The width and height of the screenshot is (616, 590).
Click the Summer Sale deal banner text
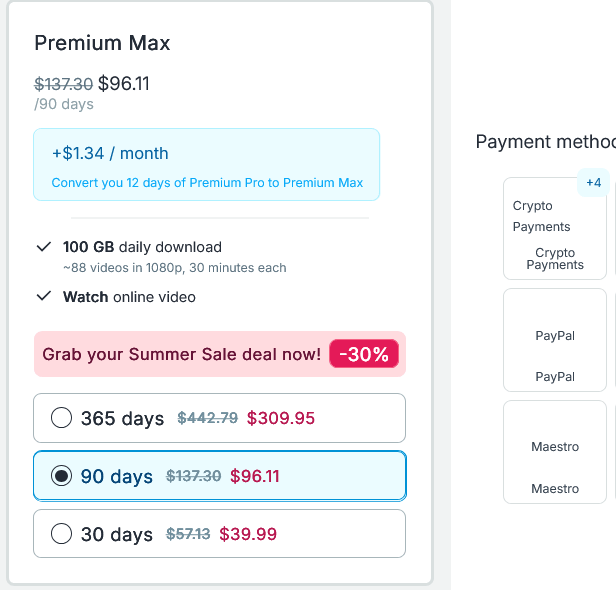coord(181,354)
